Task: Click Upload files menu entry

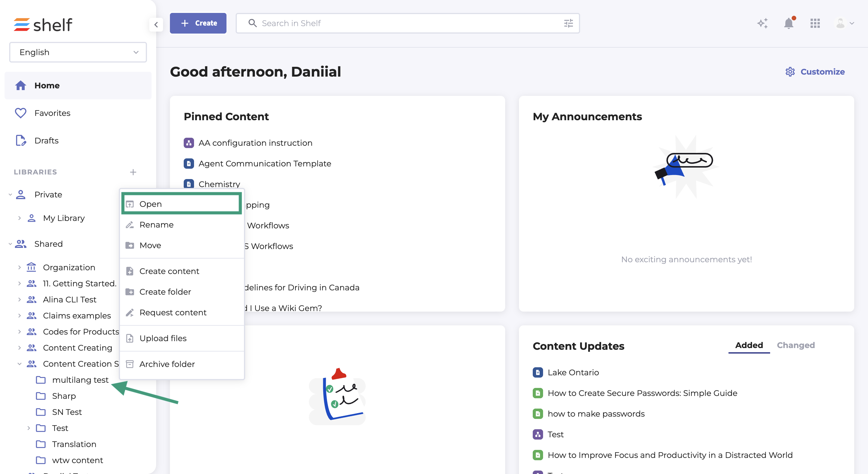Action: [163, 338]
